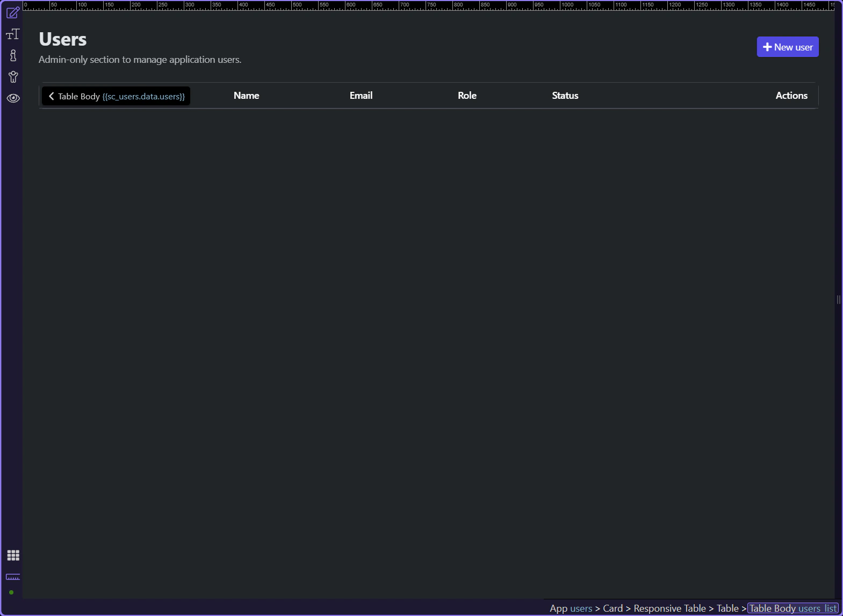Select the Status column header
The width and height of the screenshot is (843, 616).
click(x=565, y=96)
